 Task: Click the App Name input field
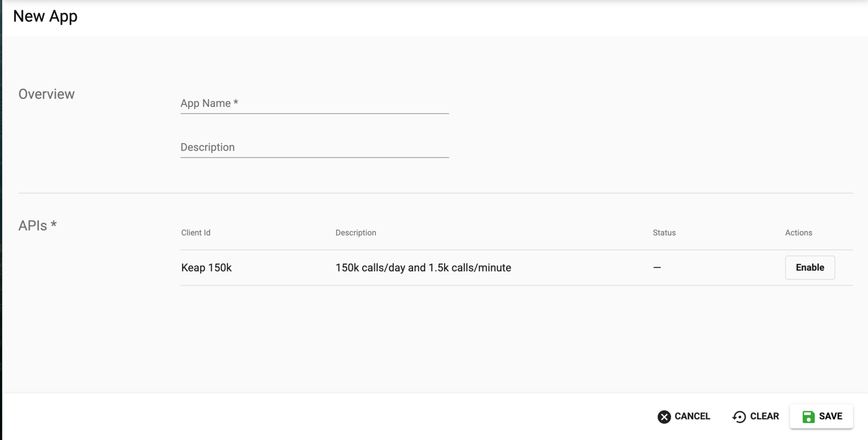click(x=314, y=104)
